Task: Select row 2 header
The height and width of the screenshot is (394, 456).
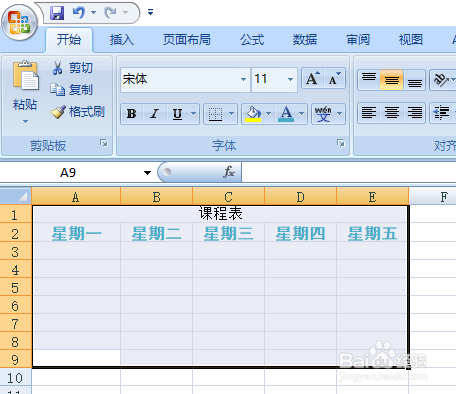Action: point(15,233)
